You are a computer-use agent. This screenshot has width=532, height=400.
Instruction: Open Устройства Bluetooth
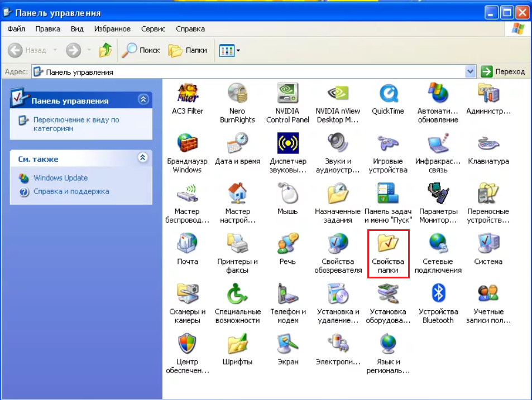[x=438, y=303]
